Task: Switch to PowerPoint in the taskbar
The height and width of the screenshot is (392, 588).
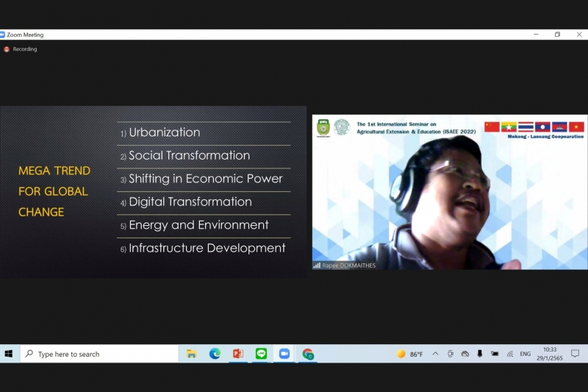Action: coord(237,354)
